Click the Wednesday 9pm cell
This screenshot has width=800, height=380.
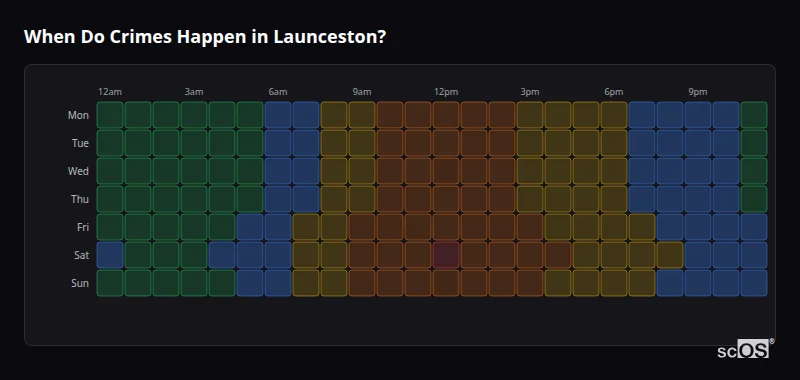click(x=697, y=171)
